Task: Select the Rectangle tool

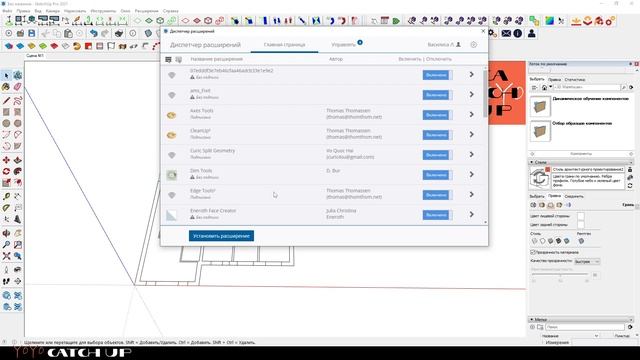Action: pos(6,112)
